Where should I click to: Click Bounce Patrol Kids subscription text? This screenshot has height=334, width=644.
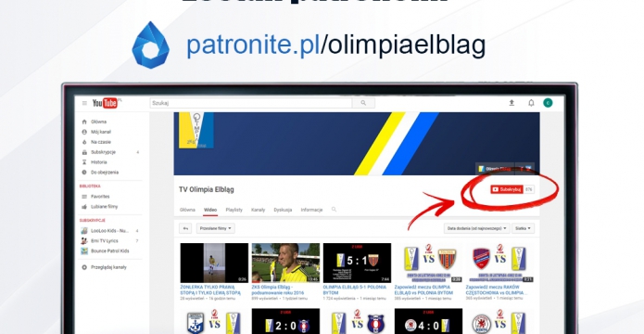[x=110, y=250]
